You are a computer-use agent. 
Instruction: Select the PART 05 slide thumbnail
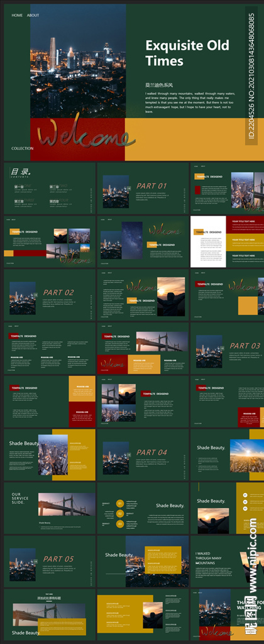tap(50, 561)
